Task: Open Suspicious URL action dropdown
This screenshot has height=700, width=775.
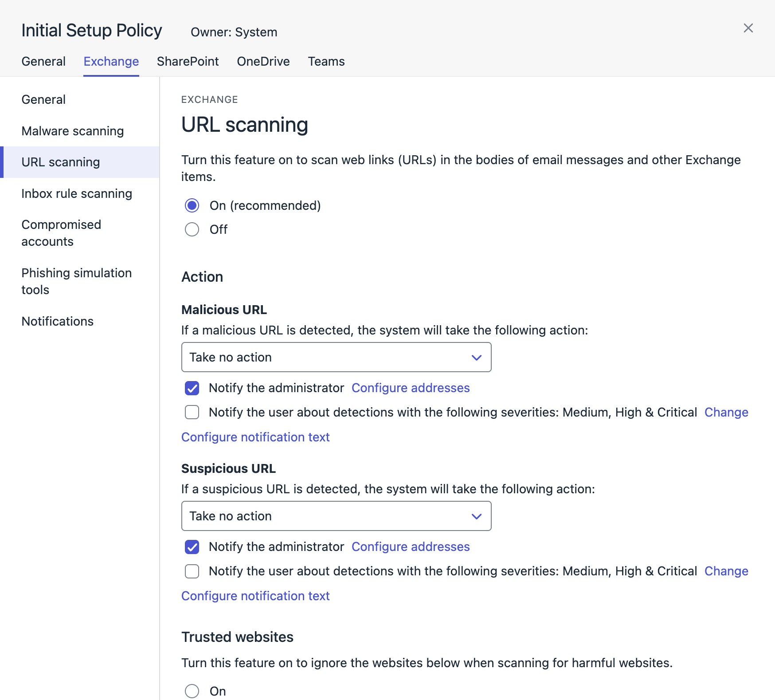Action: pyautogui.click(x=336, y=516)
